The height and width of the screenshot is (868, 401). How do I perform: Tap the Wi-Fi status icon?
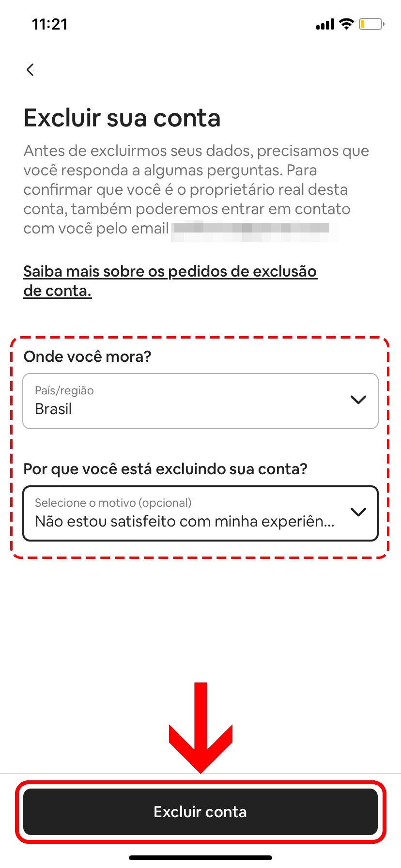point(346,24)
